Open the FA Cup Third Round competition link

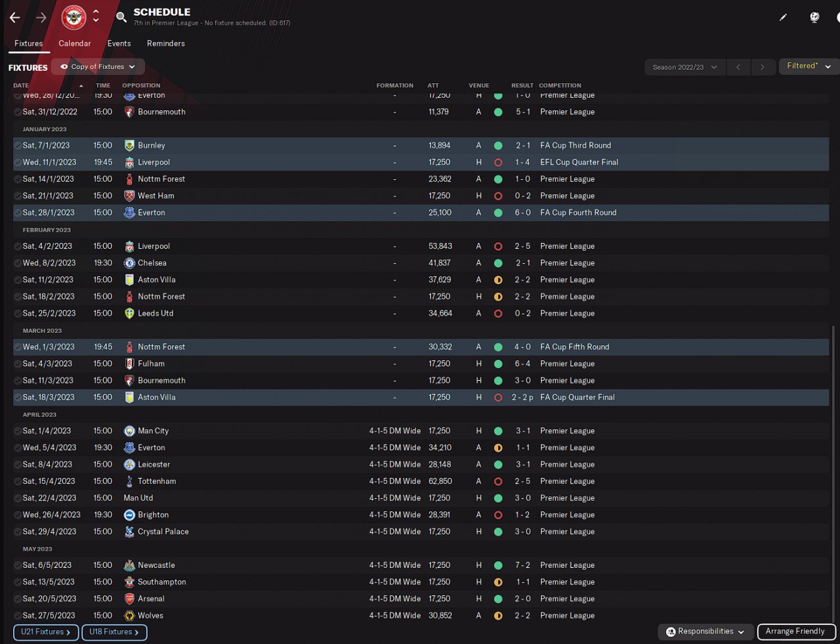click(x=576, y=146)
